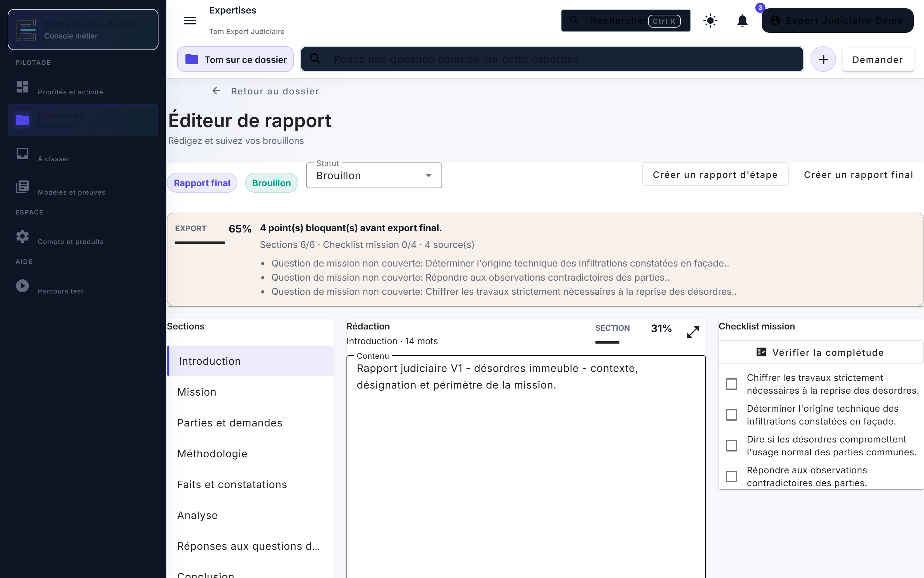The height and width of the screenshot is (578, 924).
Task: Click the folder icon in Tom sur ce dossier
Action: pos(192,59)
